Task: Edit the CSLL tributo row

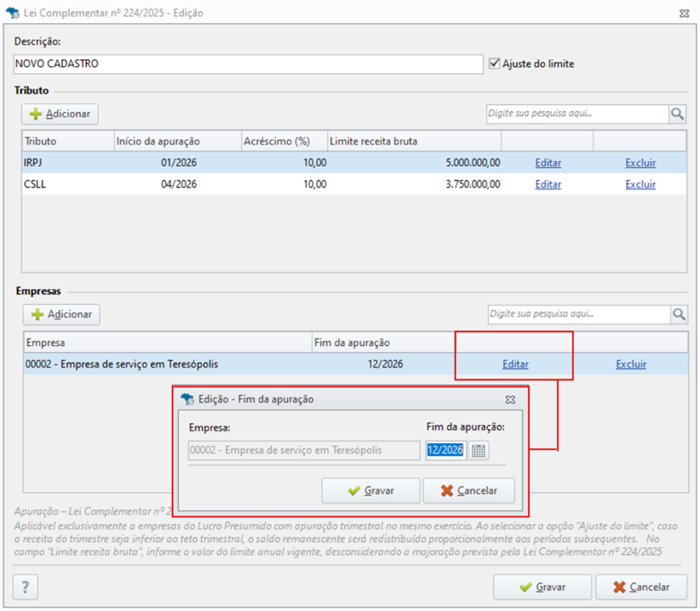Action: tap(548, 184)
